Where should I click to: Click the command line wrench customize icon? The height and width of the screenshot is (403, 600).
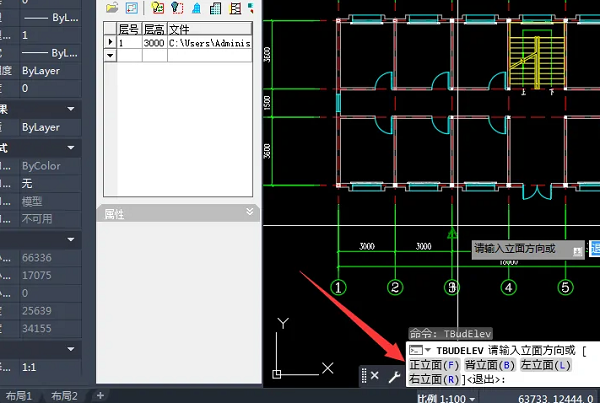pyautogui.click(x=394, y=376)
